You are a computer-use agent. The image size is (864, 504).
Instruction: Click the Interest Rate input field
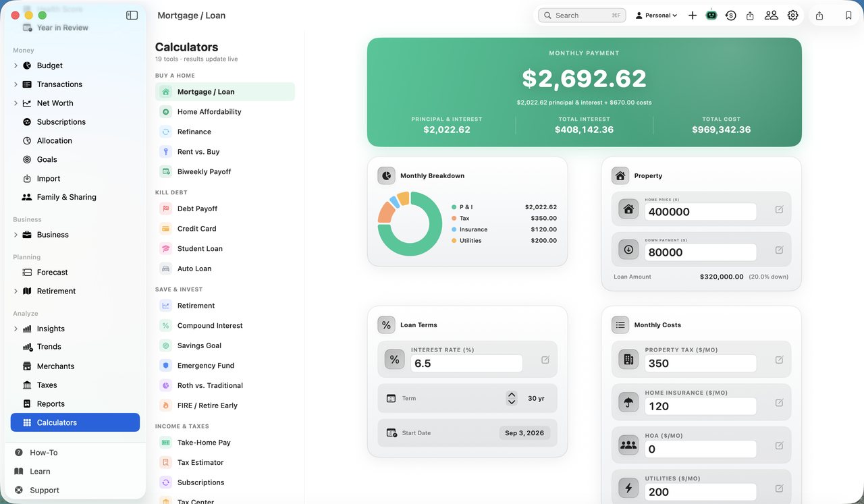tap(466, 363)
